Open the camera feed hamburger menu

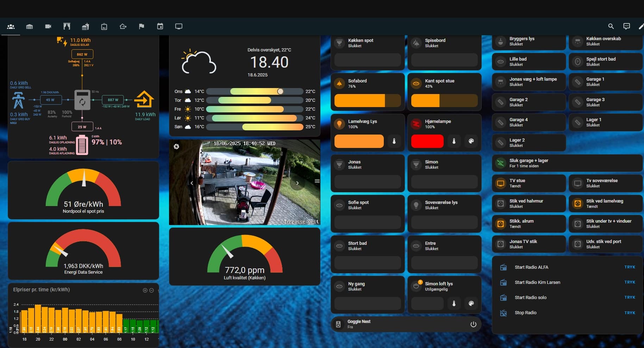[x=317, y=181]
